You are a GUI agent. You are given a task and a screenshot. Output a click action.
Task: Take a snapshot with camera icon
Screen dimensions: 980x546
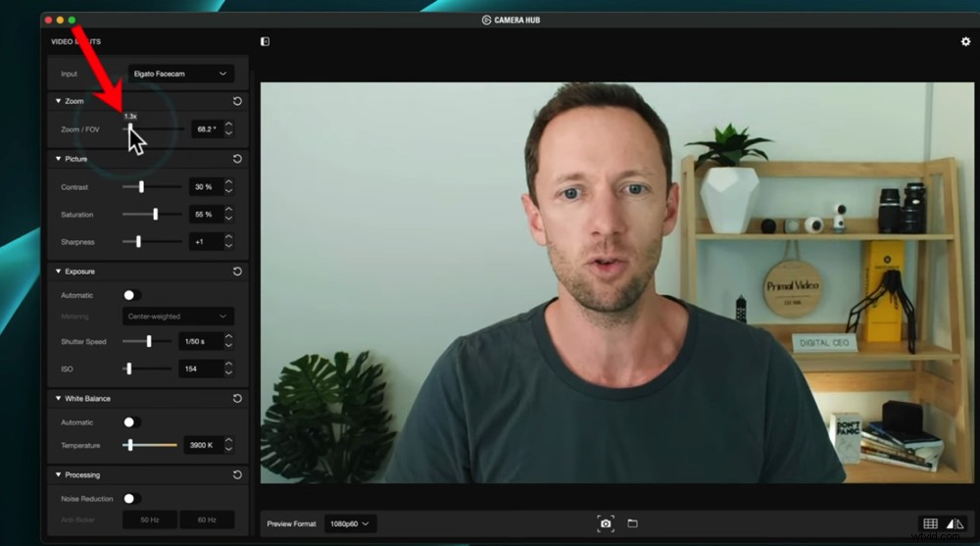tap(606, 523)
